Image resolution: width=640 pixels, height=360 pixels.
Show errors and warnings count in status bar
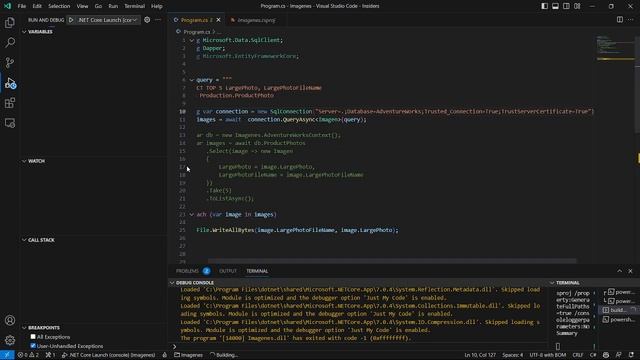point(28,355)
